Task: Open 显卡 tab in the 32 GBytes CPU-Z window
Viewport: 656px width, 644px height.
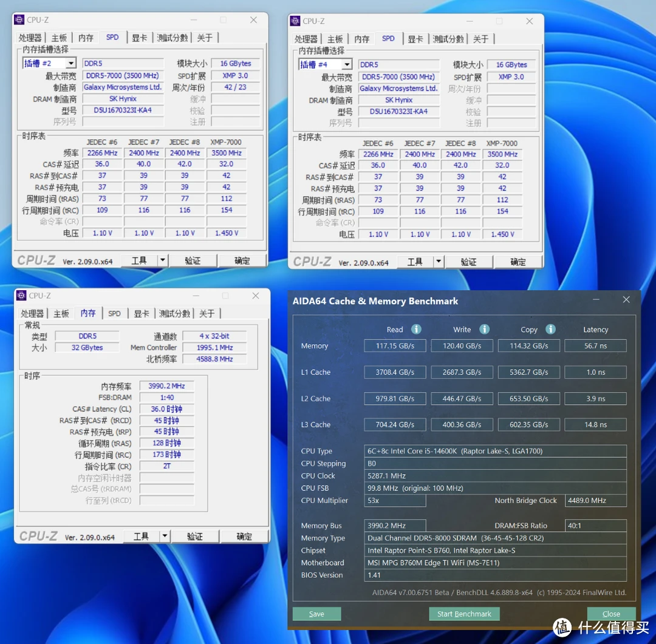Action: 142,313
